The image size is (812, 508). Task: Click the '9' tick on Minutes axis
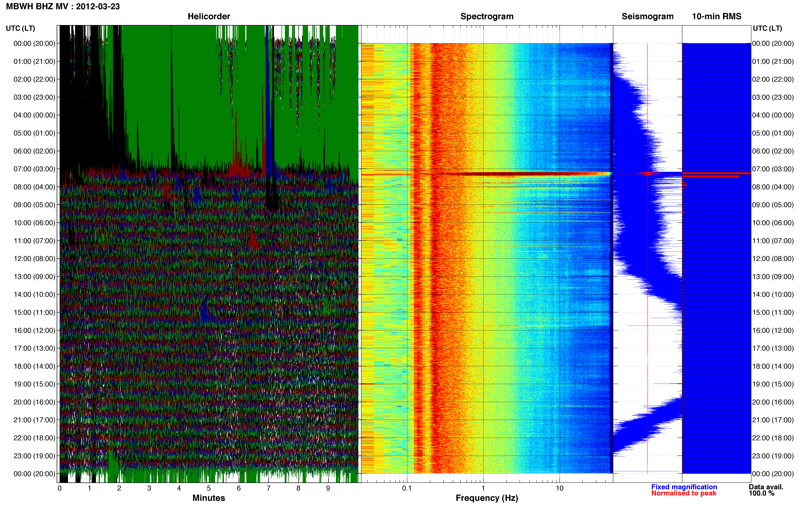point(328,488)
